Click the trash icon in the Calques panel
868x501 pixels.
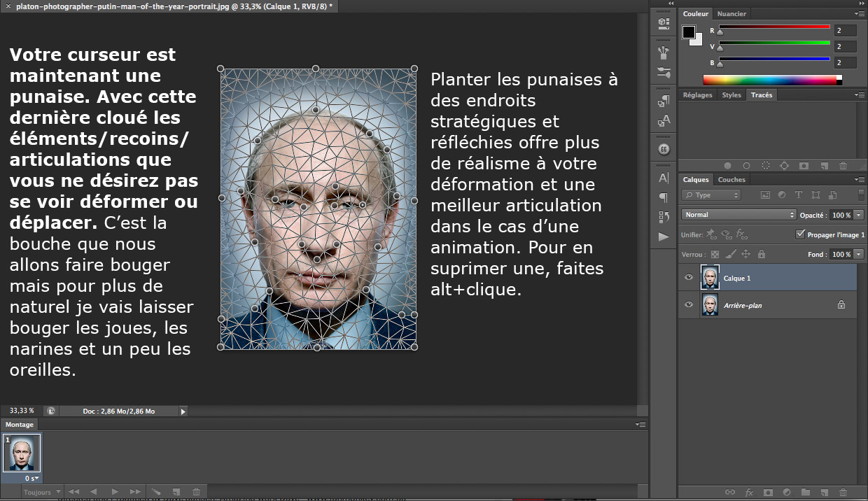click(x=843, y=493)
